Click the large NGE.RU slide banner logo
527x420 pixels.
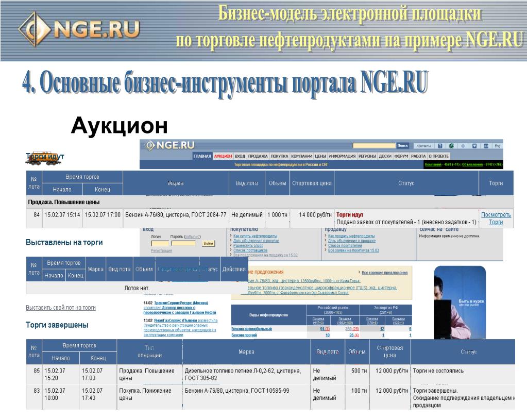pyautogui.click(x=79, y=29)
